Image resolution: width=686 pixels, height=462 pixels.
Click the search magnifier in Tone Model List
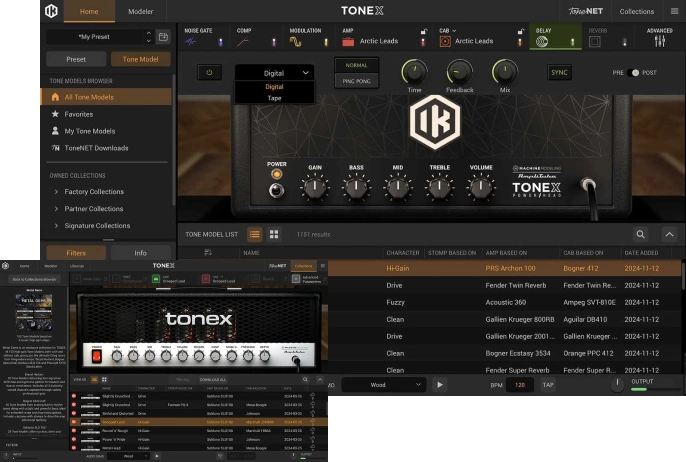coord(640,234)
